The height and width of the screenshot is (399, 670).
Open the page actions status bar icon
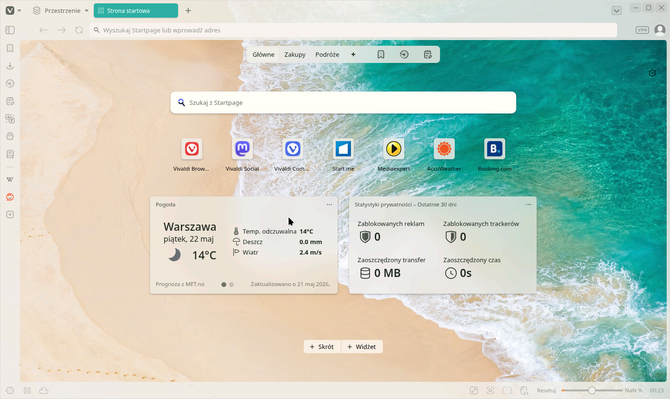click(474, 390)
